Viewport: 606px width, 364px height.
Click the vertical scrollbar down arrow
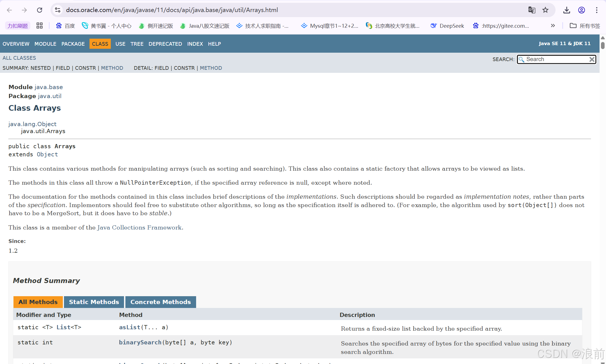click(602, 362)
